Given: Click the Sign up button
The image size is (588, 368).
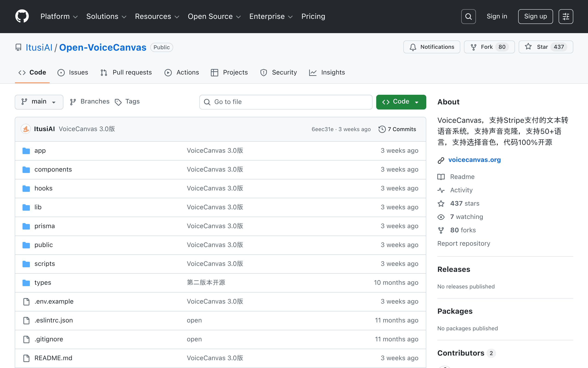Looking at the screenshot, I should pyautogui.click(x=536, y=17).
